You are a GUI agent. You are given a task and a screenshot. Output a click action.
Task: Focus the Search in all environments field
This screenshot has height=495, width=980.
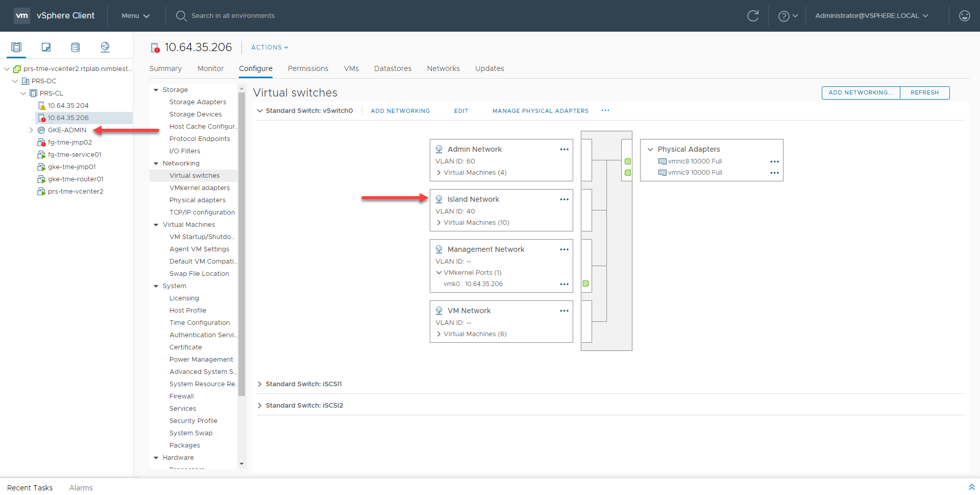(x=233, y=16)
